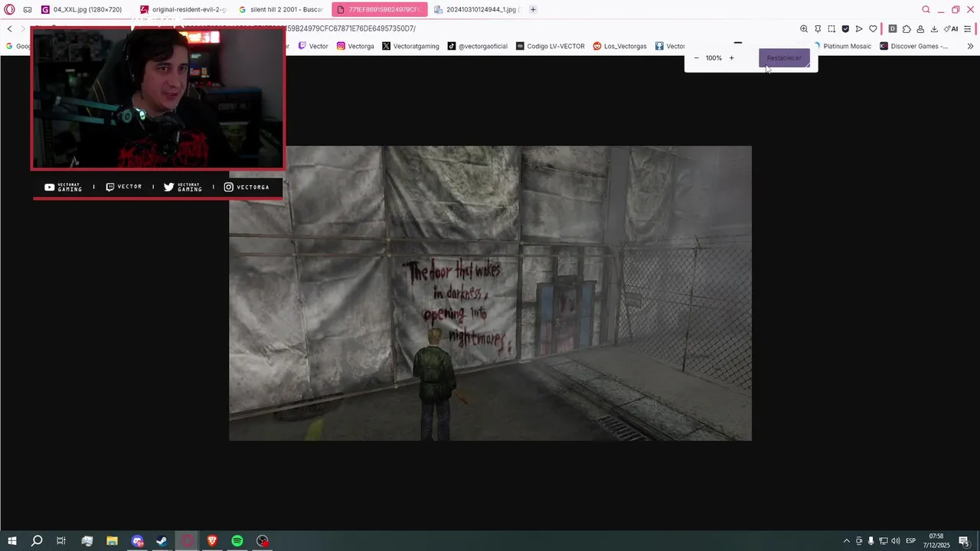
Task: Increase zoom with the plus button
Action: pos(731,58)
